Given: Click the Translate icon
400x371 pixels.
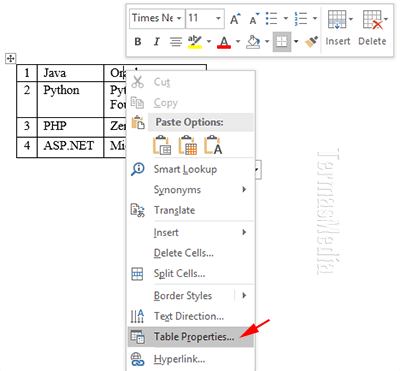Looking at the screenshot, I should pos(137,210).
